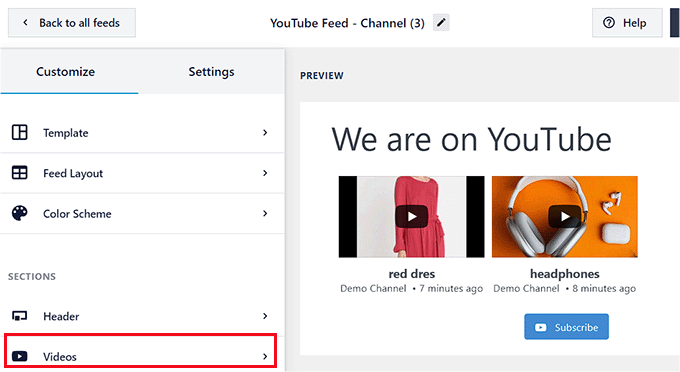The image size is (680, 372).
Task: Open the Help button
Action: point(627,23)
